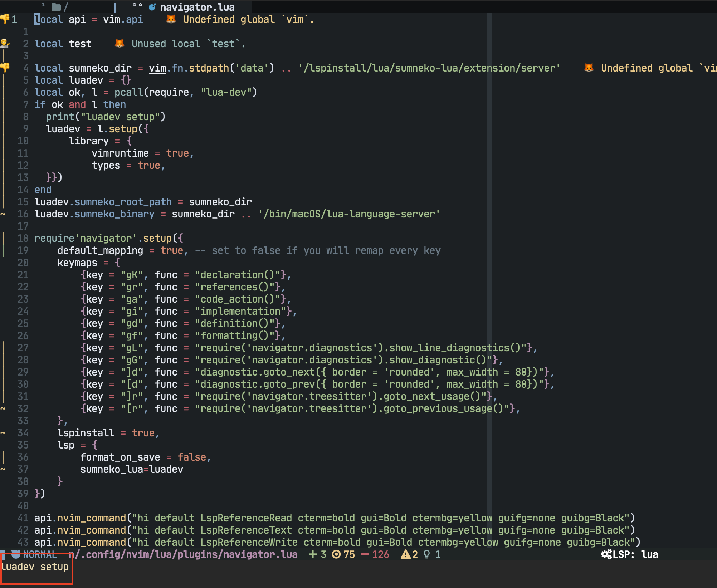Click "default_mapping" on line 19

pos(100,250)
